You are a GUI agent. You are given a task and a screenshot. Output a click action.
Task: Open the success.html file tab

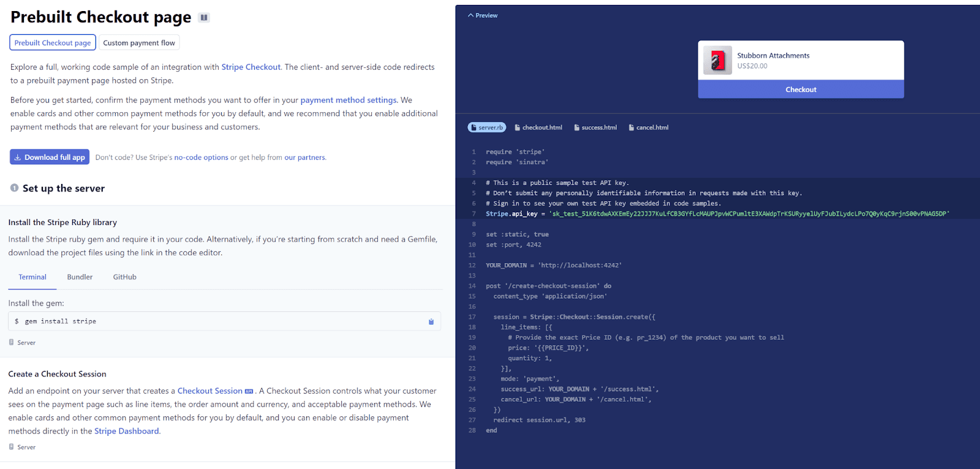pos(595,128)
